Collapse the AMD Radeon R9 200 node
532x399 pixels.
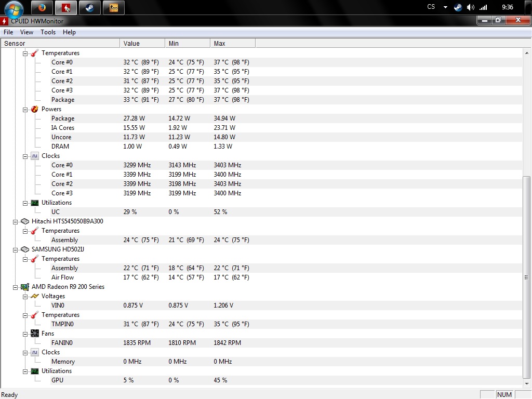point(15,287)
